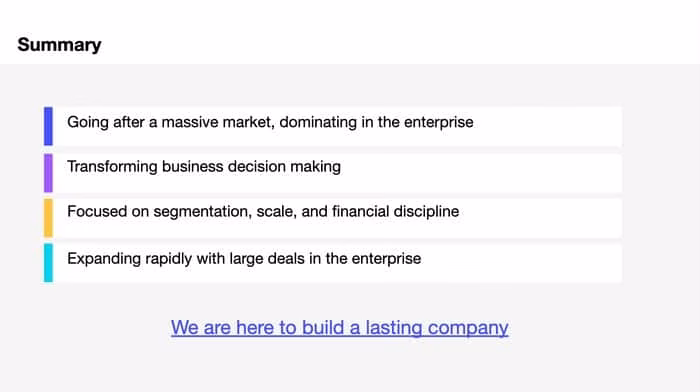The height and width of the screenshot is (392, 700).
Task: Select the purple color bar beside second bullet
Action: [48, 173]
